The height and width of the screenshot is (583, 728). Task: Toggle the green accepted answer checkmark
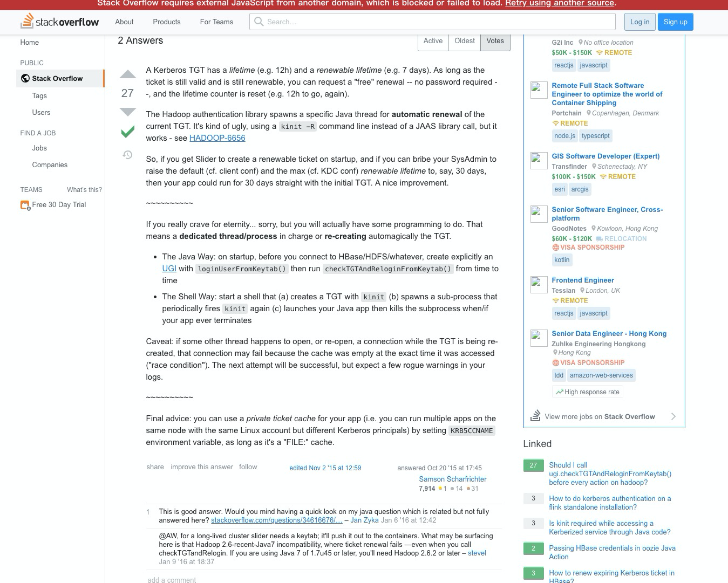[127, 131]
